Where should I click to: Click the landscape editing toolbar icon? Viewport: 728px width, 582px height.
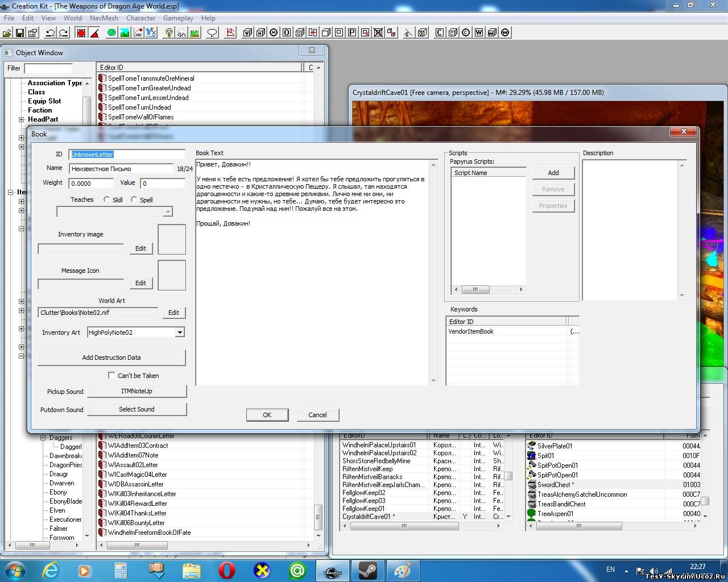[x=125, y=32]
